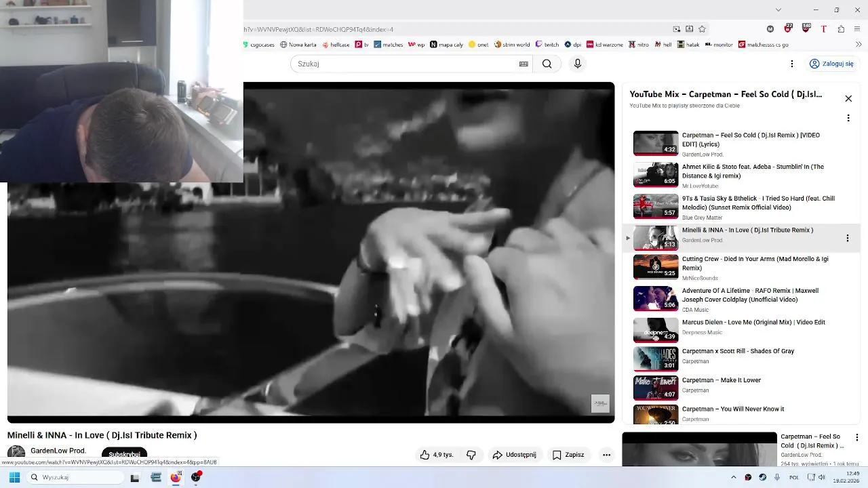
Task: Click the POL language indicator
Action: click(x=794, y=477)
